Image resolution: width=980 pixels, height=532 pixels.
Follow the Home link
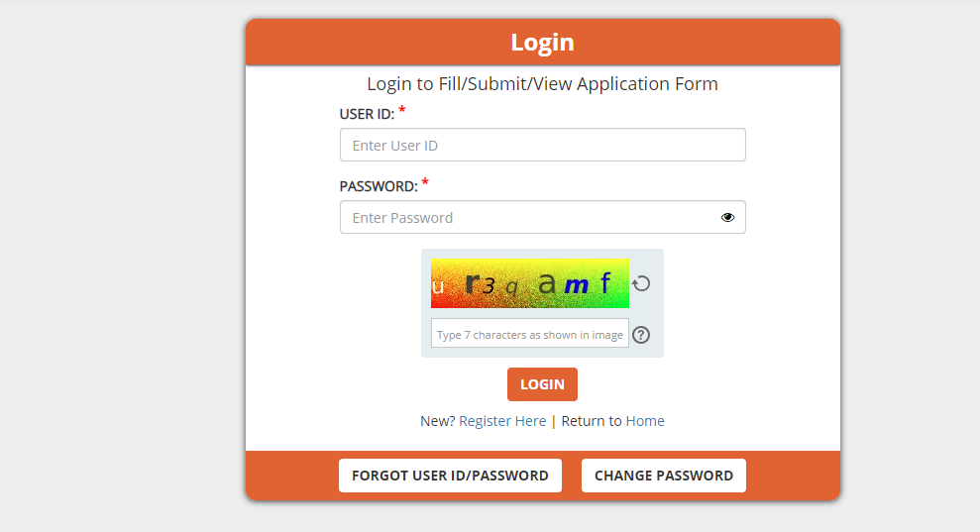(x=645, y=421)
